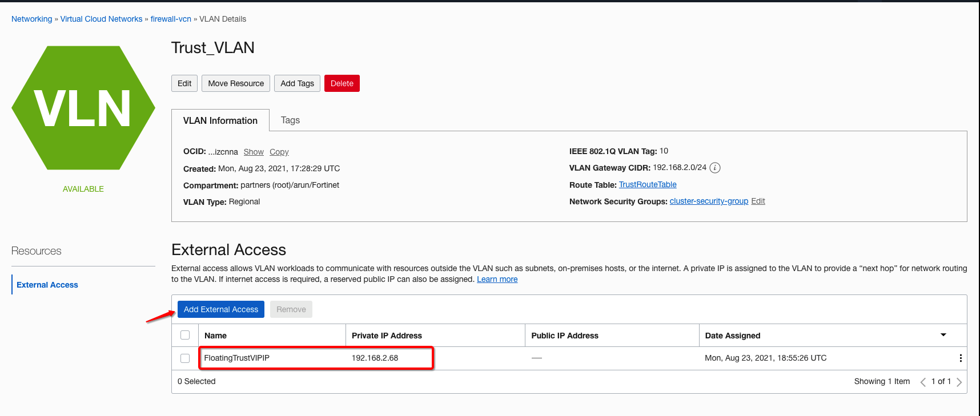
Task: Switch to the Tags tab
Action: pos(290,120)
